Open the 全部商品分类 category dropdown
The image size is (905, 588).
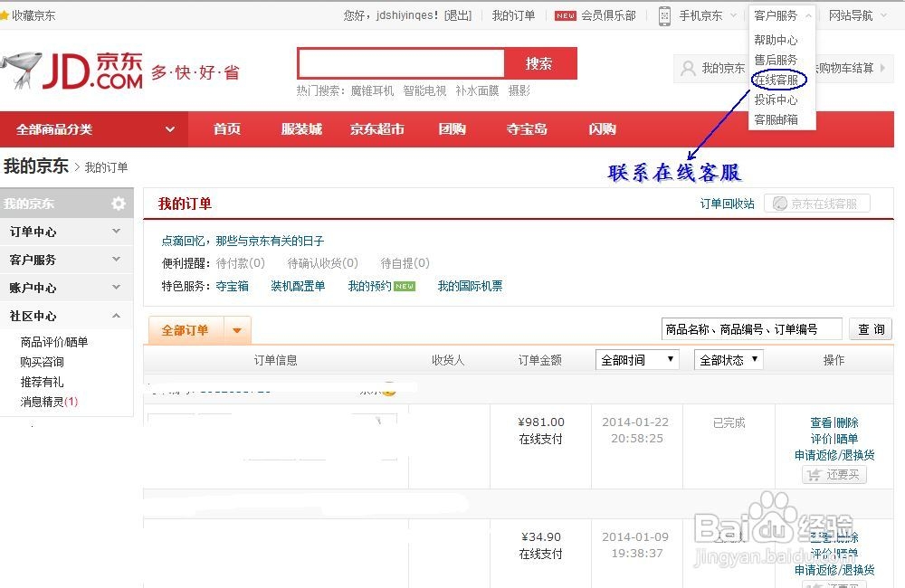86,128
